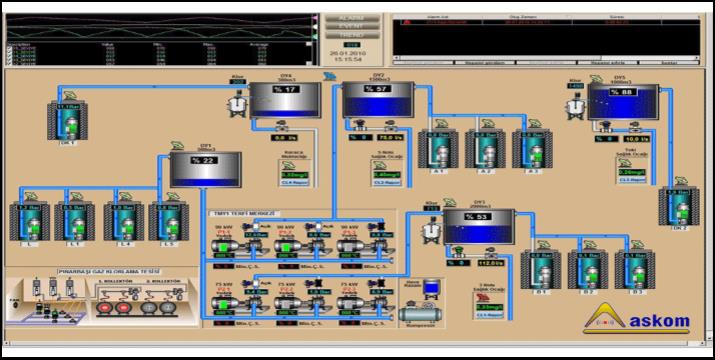Click the alarm list horizontal scrollbar
Screen dimensions: 715x360
547,58
